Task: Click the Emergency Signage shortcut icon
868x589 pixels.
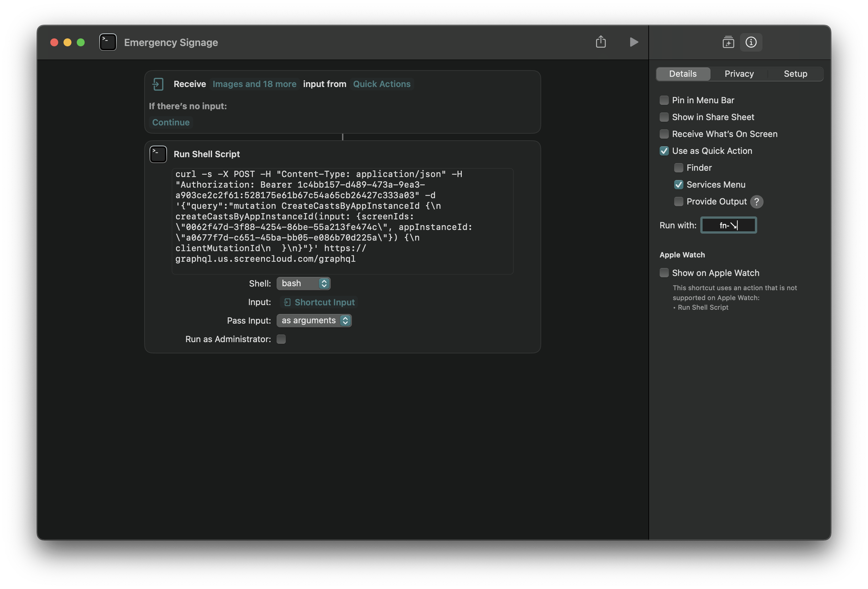Action: click(x=108, y=42)
